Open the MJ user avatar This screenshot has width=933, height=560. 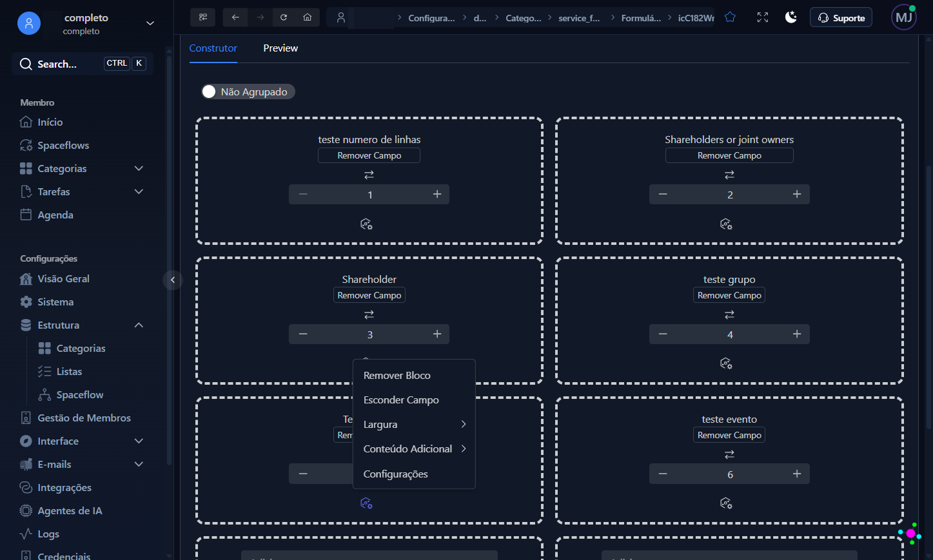(x=904, y=17)
